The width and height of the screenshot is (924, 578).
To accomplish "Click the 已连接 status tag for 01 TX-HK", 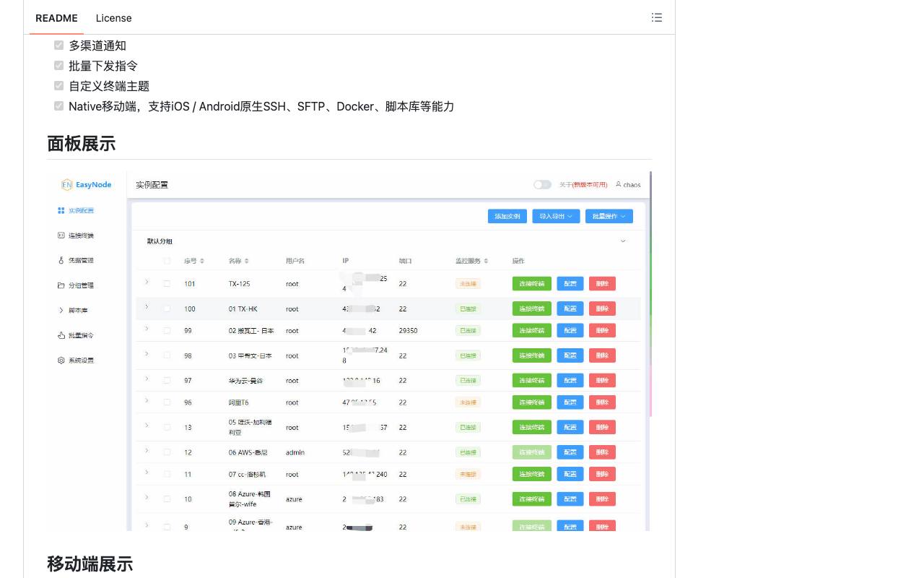I will coord(468,309).
